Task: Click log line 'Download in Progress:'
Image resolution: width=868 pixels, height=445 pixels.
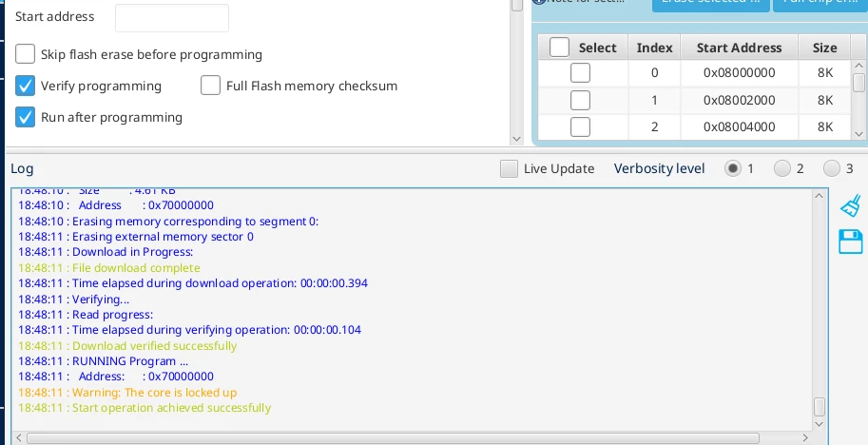Action: click(106, 252)
